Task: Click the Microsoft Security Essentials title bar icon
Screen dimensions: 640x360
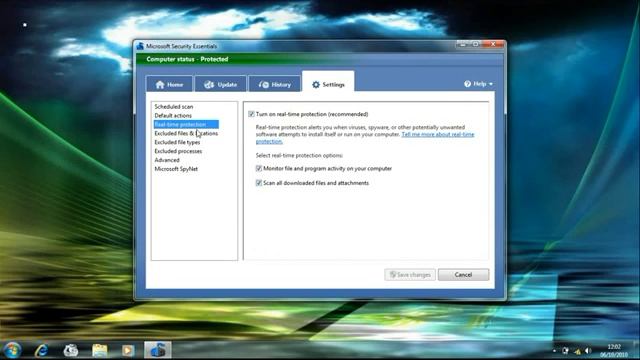Action: click(140, 46)
